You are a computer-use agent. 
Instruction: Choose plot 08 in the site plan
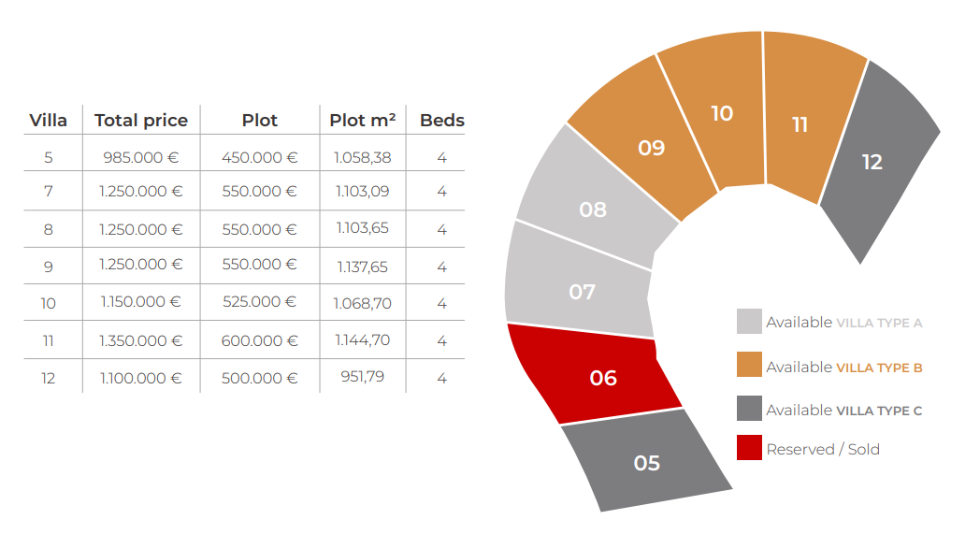[593, 209]
